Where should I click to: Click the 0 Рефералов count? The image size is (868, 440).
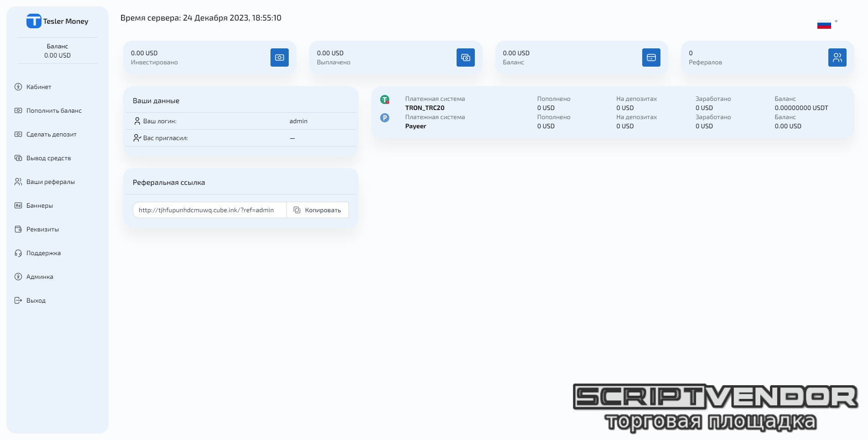tap(691, 53)
